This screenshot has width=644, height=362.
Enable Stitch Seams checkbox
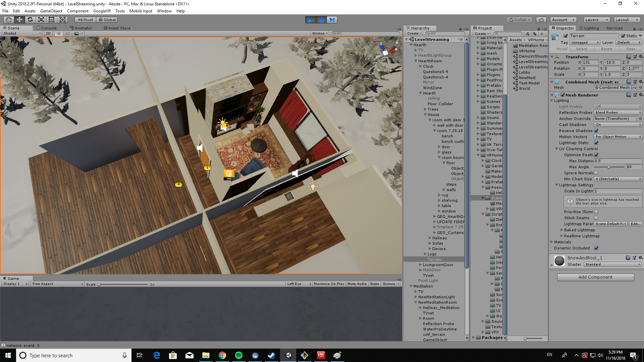[596, 218]
